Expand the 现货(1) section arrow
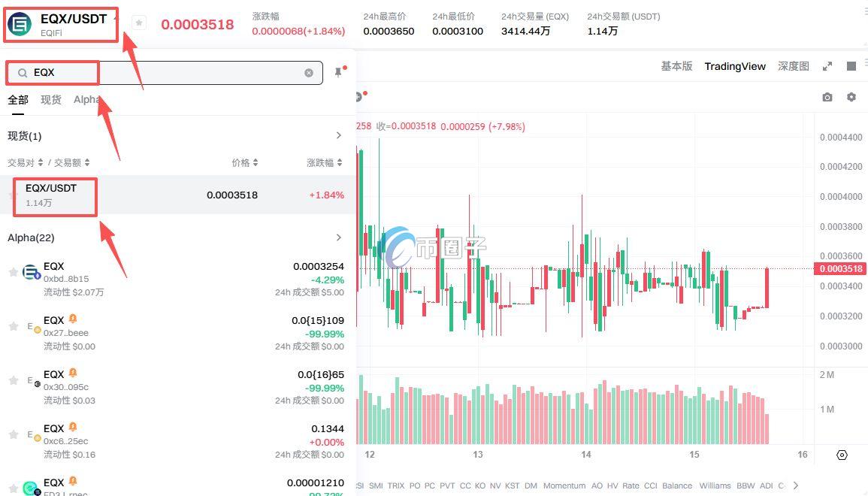Screen dimensions: 868x496 click(x=339, y=135)
